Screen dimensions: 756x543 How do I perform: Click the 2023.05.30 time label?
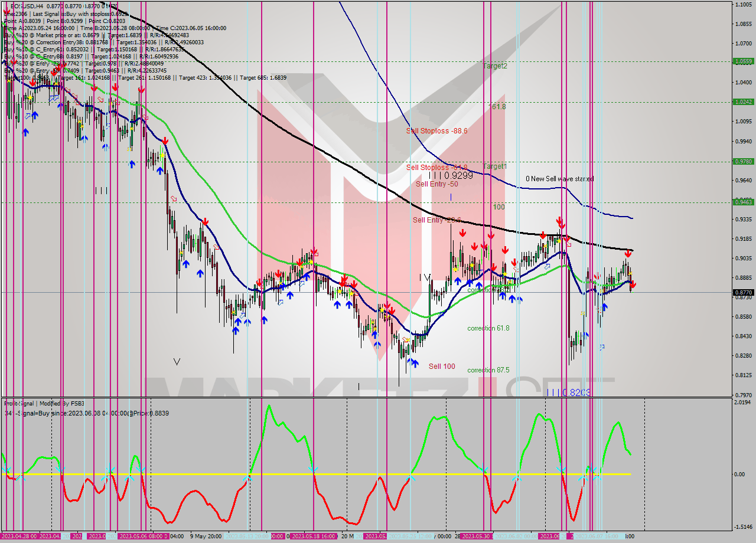(475, 536)
